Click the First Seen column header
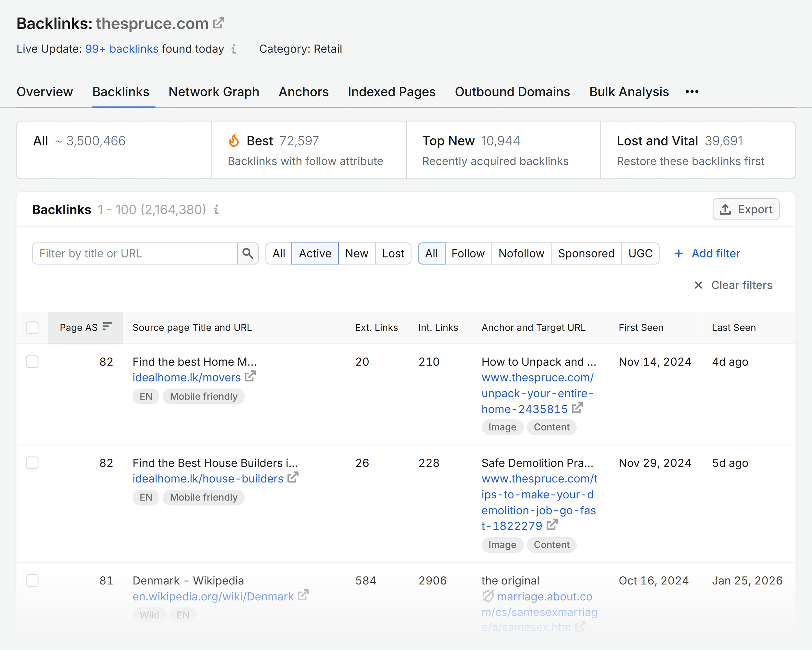 tap(641, 328)
